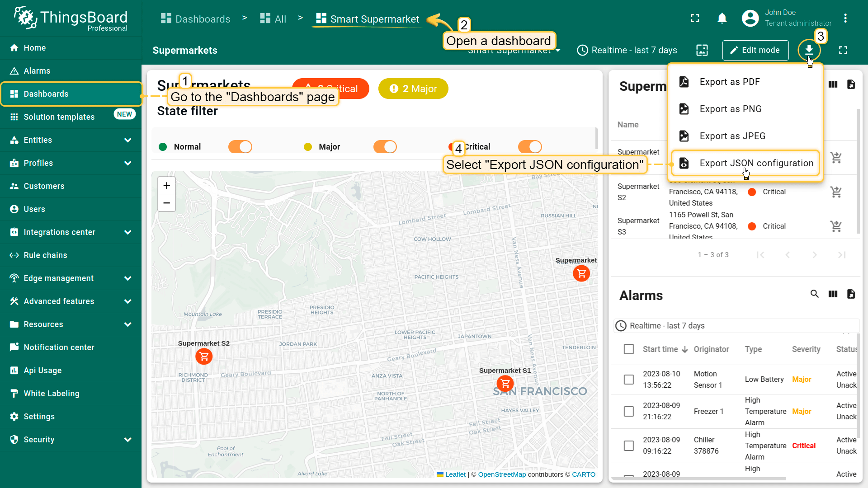The width and height of the screenshot is (868, 488).
Task: Open the OpenStreetMap attribution link
Action: 502,474
